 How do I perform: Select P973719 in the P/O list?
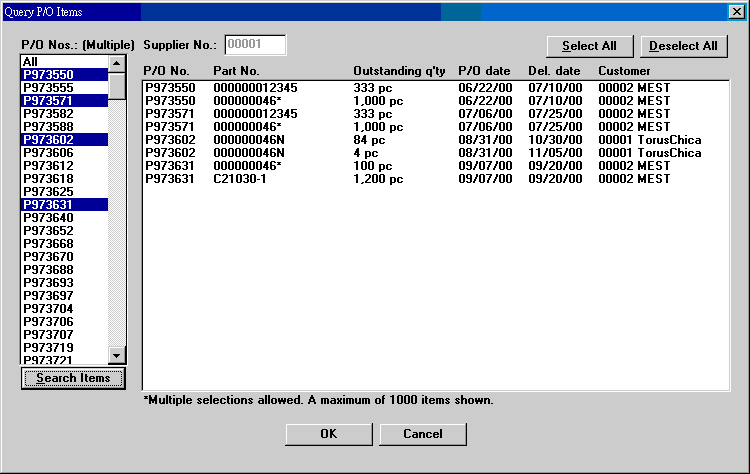64,347
